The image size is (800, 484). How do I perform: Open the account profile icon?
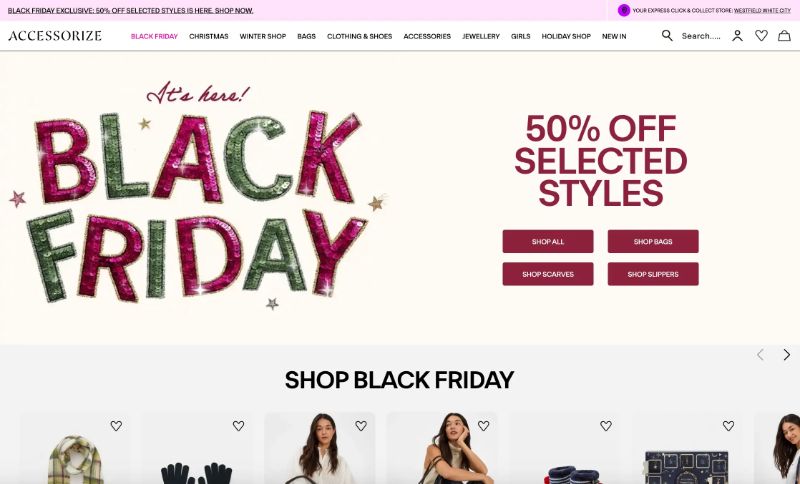click(737, 36)
